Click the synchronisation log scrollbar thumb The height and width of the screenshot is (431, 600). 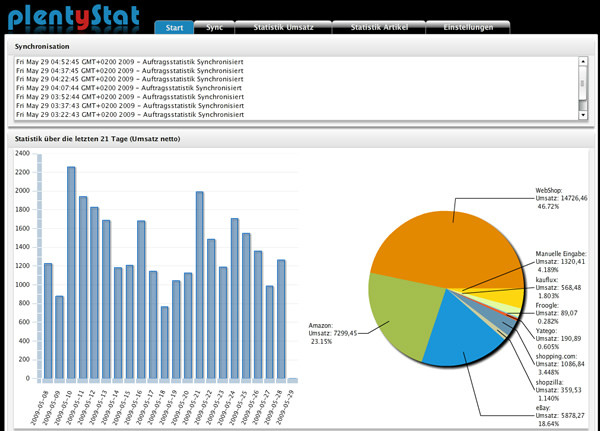click(583, 83)
